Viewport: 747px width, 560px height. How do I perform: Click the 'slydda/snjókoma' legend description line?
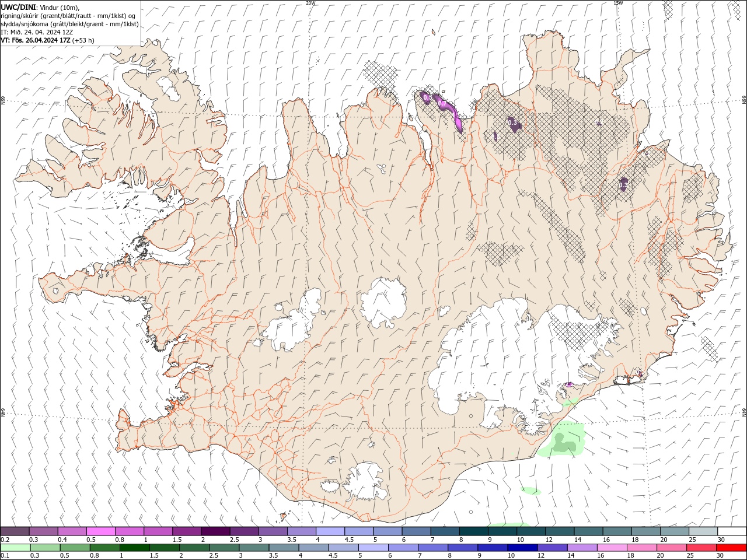[x=69, y=24]
